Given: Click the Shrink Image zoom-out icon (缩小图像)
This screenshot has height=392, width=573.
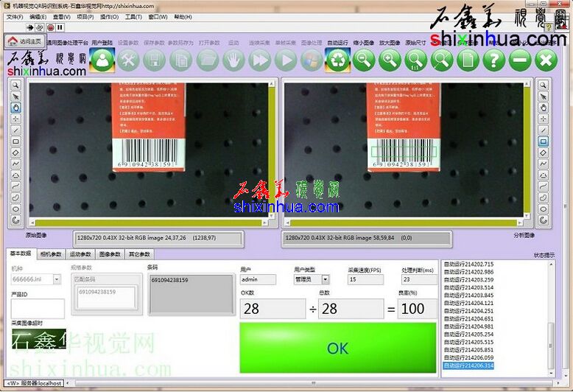Looking at the screenshot, I should (x=364, y=60).
